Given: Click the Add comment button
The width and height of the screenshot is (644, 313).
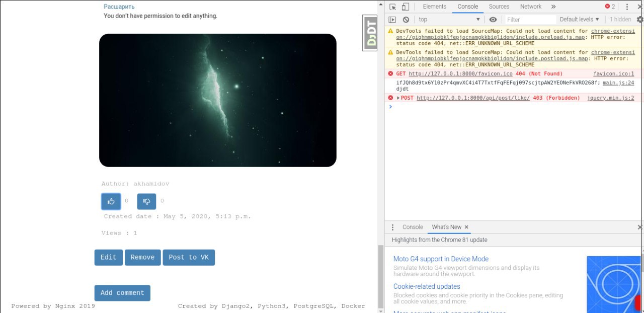Looking at the screenshot, I should [122, 293].
